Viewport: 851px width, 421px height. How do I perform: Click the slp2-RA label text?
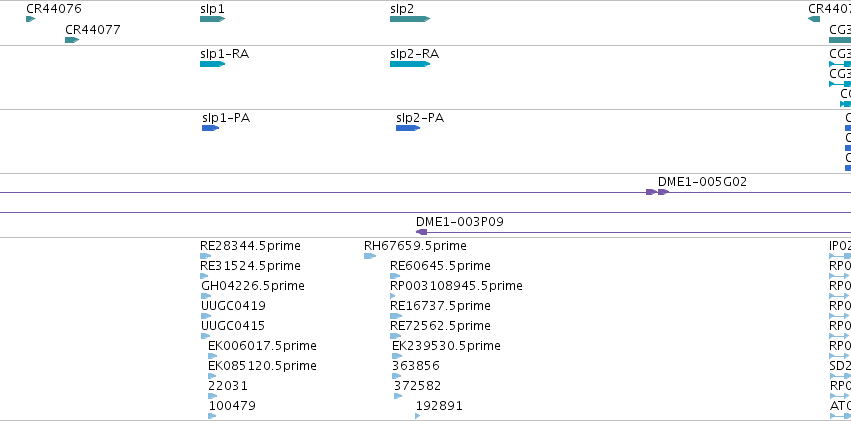point(415,54)
